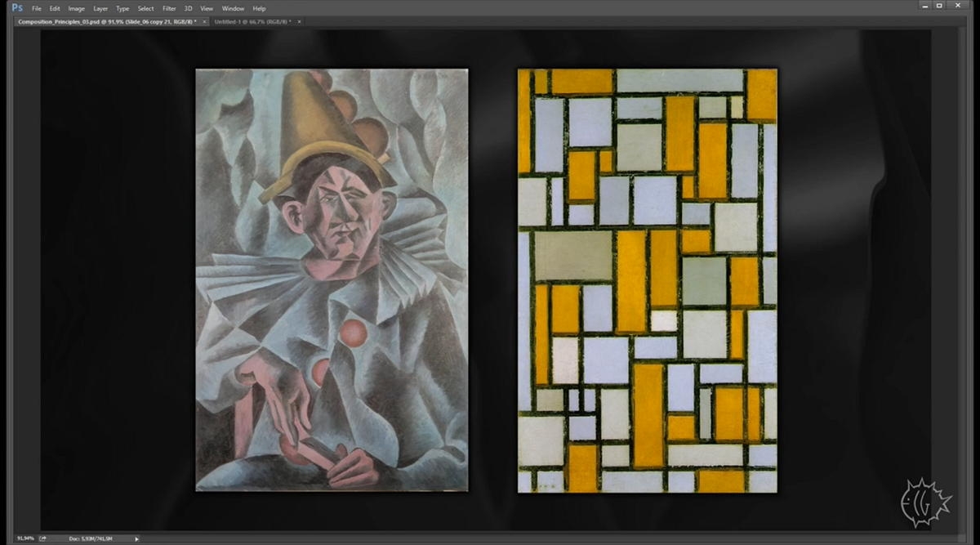The image size is (980, 545).
Task: Open the Edit menu
Action: [55, 8]
